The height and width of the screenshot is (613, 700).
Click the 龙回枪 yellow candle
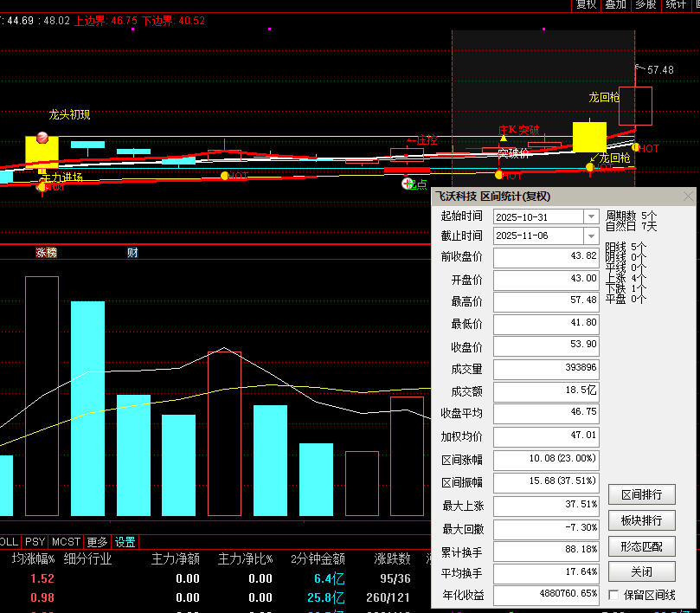click(x=590, y=138)
